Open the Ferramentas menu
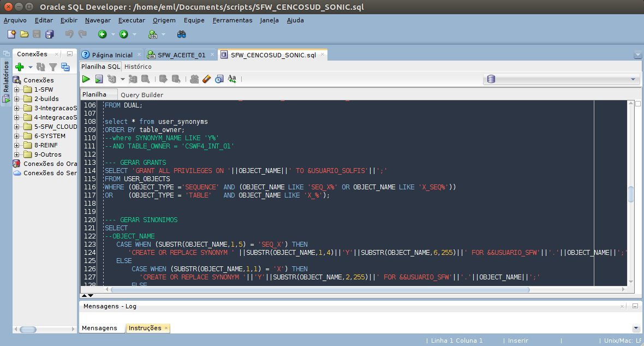This screenshot has width=644, height=346. pos(232,20)
